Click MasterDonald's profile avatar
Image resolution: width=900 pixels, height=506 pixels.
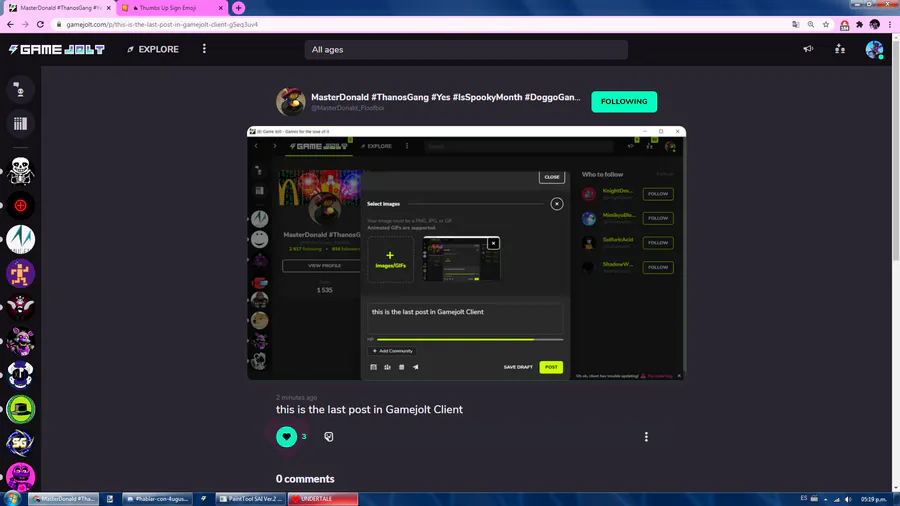tap(290, 102)
